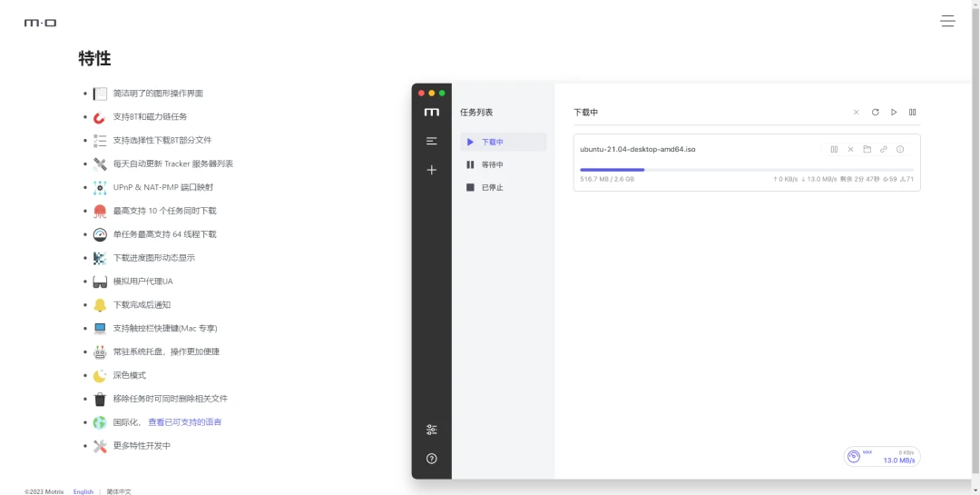Open the help question mark icon
Image resolution: width=980 pixels, height=495 pixels.
pyautogui.click(x=431, y=458)
